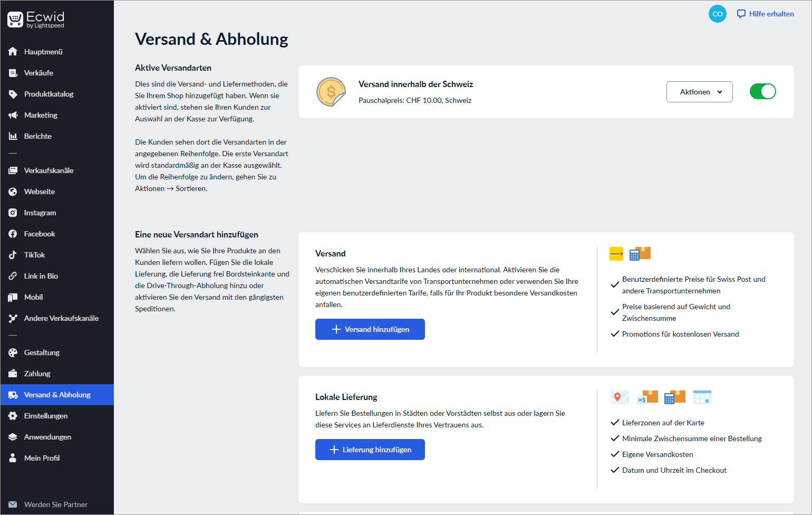Disable the Versand innerhalb der Schweiz toggle
Image resolution: width=812 pixels, height=515 pixels.
pos(762,92)
